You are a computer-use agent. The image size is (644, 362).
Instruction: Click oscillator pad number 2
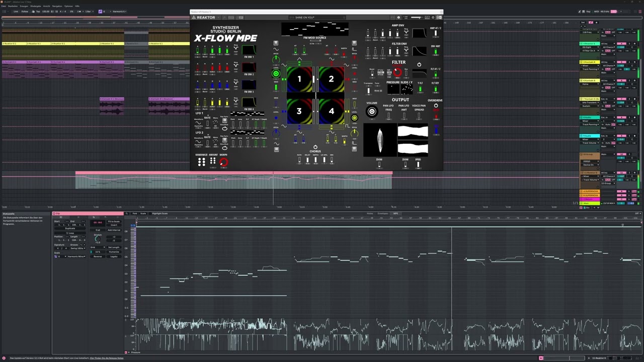[331, 79]
